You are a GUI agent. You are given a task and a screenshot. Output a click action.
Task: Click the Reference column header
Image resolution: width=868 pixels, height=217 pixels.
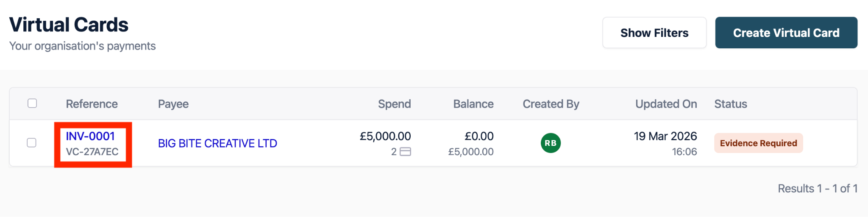tap(92, 104)
